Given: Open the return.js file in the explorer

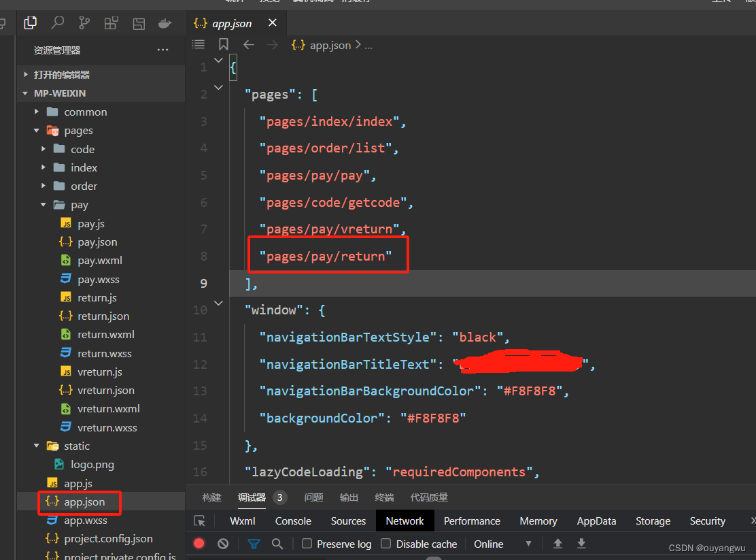Looking at the screenshot, I should click(97, 297).
